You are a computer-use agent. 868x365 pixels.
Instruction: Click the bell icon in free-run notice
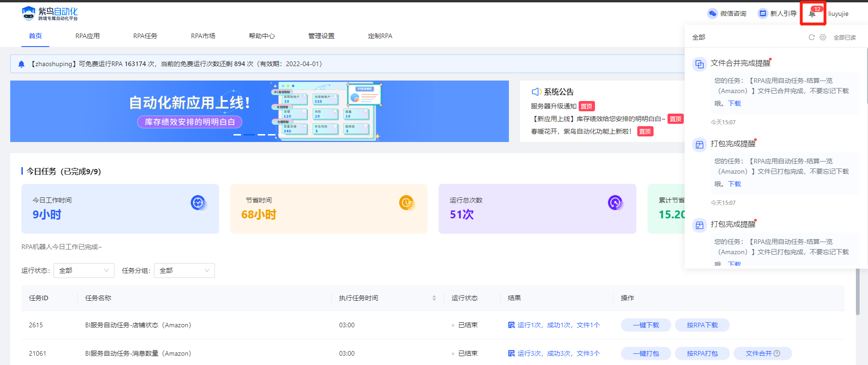[x=21, y=64]
